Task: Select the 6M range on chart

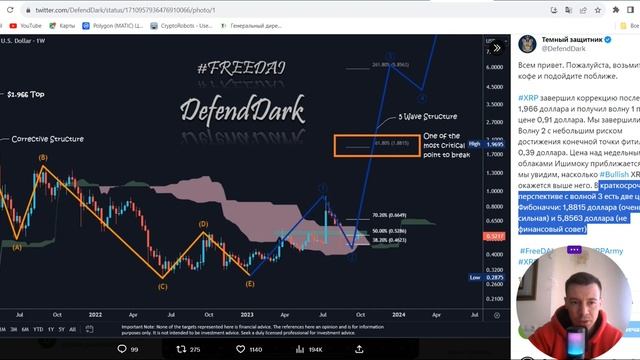Action: point(25,329)
